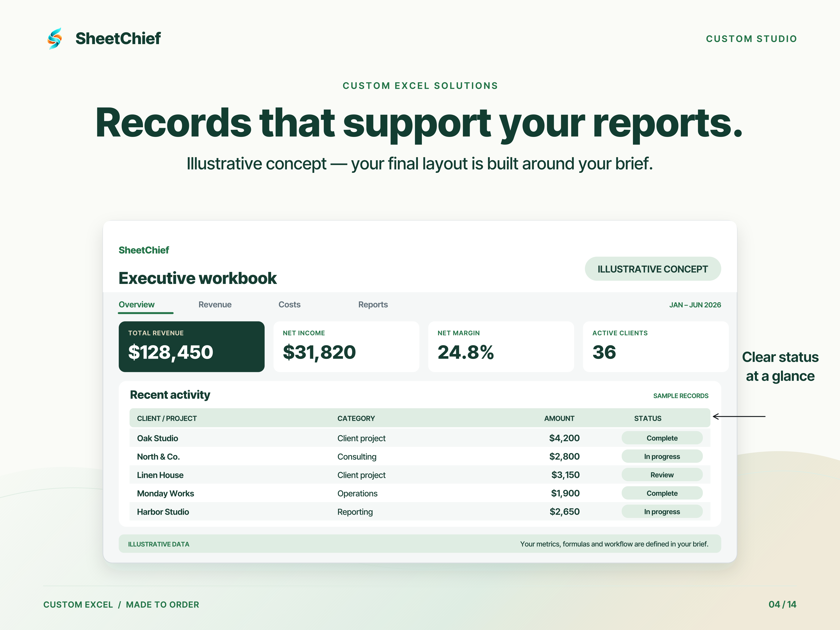The height and width of the screenshot is (630, 840).
Task: Go to the Reports tab
Action: pyautogui.click(x=373, y=304)
